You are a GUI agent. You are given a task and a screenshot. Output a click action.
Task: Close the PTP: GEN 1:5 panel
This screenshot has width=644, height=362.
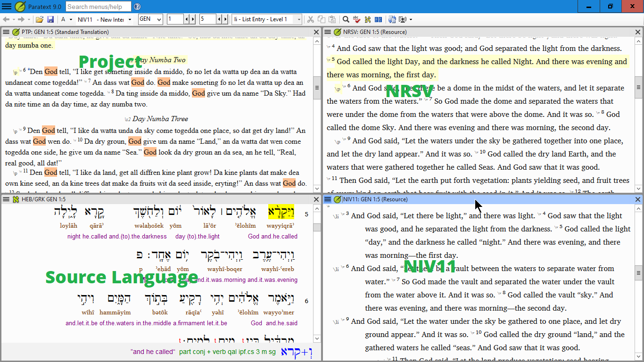click(x=316, y=32)
